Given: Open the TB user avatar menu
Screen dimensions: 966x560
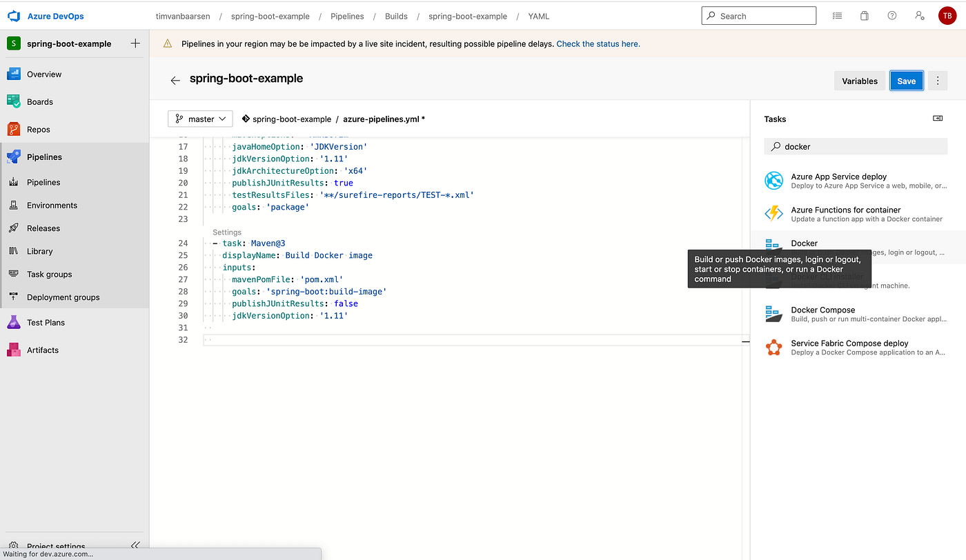Looking at the screenshot, I should (947, 16).
